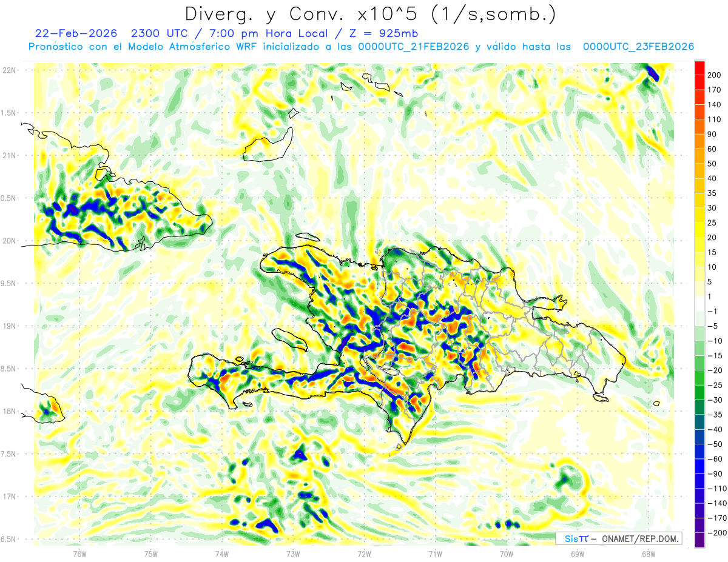728x562 pixels.
Task: Click the 'Z = 925mb' pressure level text
Action: click(x=383, y=33)
